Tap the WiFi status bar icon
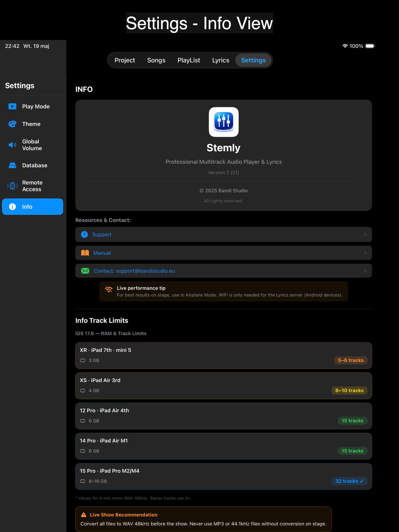Screen dimensions: 399x532 click(x=345, y=46)
